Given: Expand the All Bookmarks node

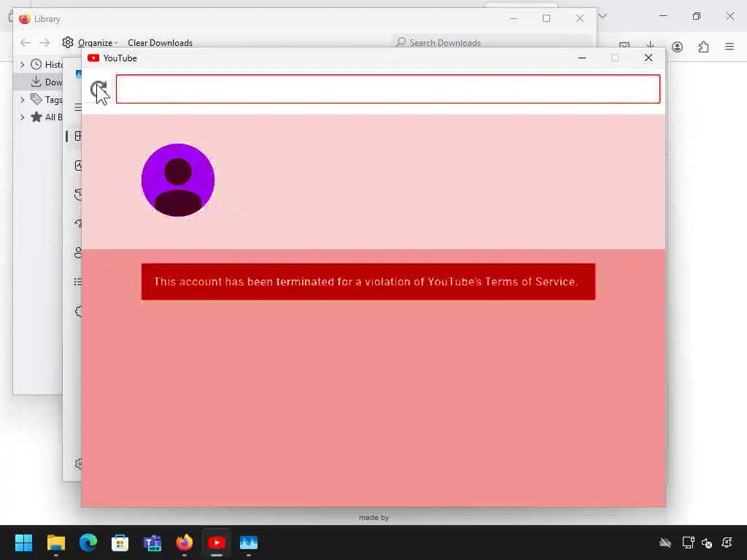Looking at the screenshot, I should pyautogui.click(x=22, y=117).
